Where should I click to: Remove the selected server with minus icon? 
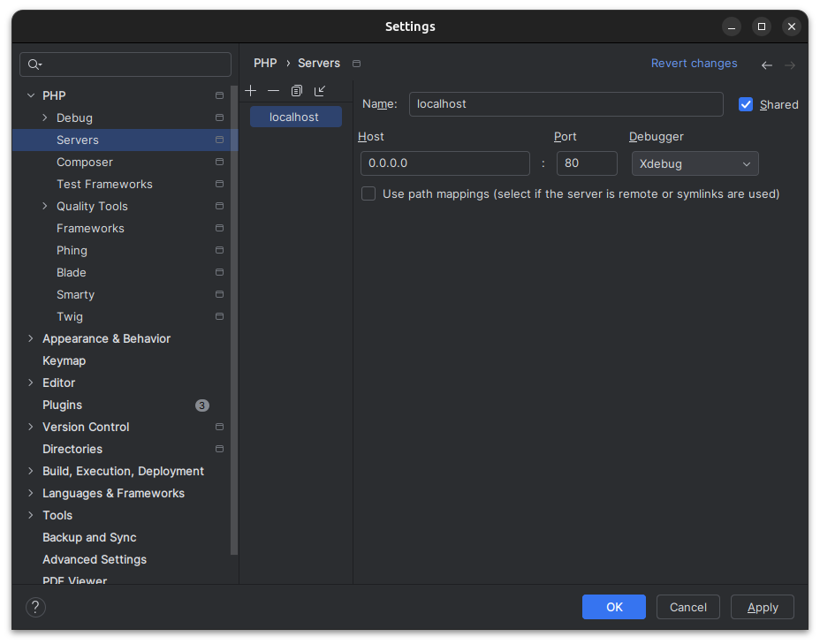pyautogui.click(x=273, y=91)
